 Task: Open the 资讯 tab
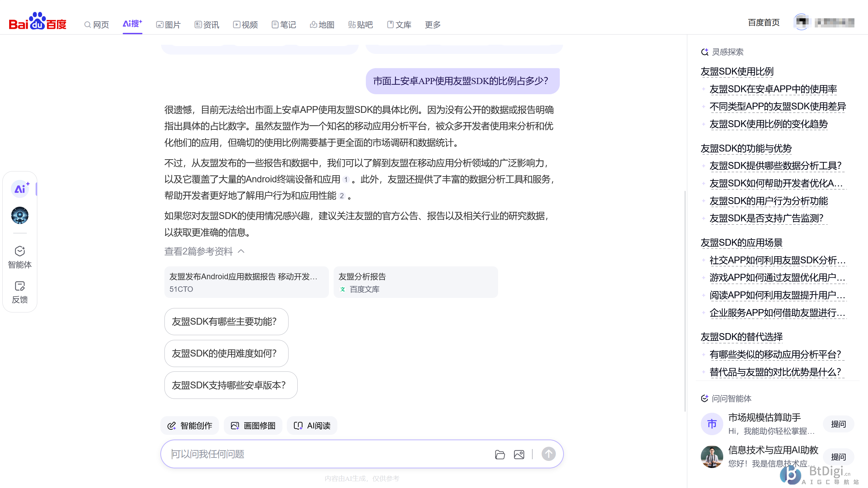[x=207, y=25]
